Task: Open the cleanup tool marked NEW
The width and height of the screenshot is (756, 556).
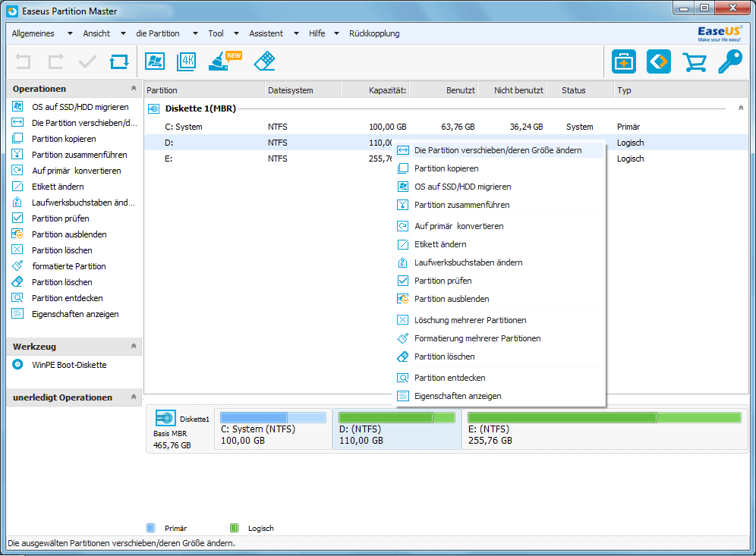Action: tap(224, 61)
